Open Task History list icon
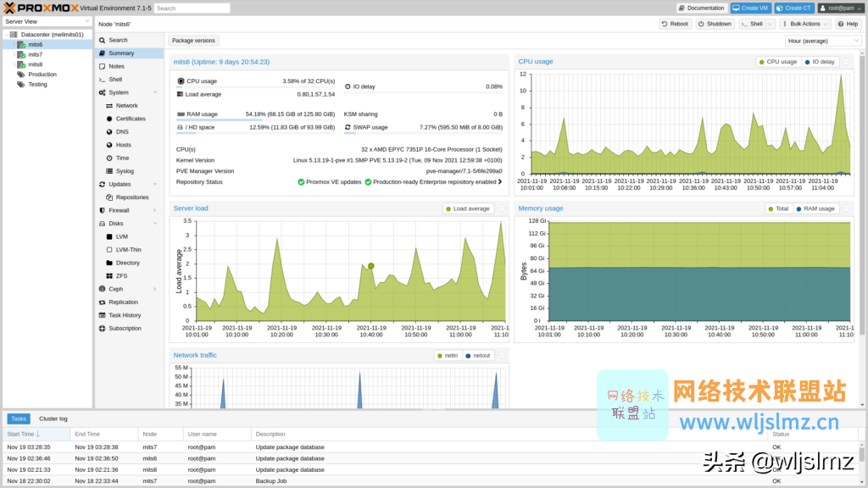The image size is (868, 488). 102,315
